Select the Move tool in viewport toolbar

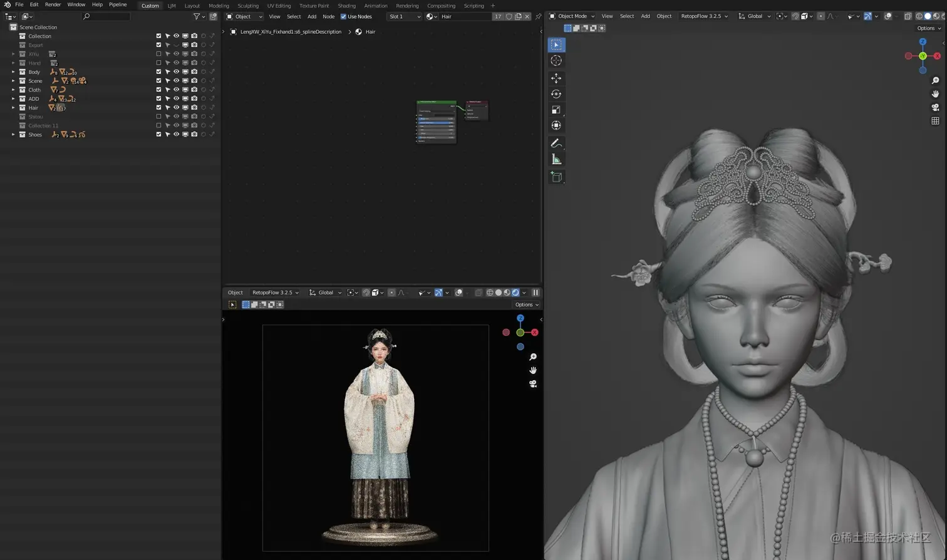(556, 78)
